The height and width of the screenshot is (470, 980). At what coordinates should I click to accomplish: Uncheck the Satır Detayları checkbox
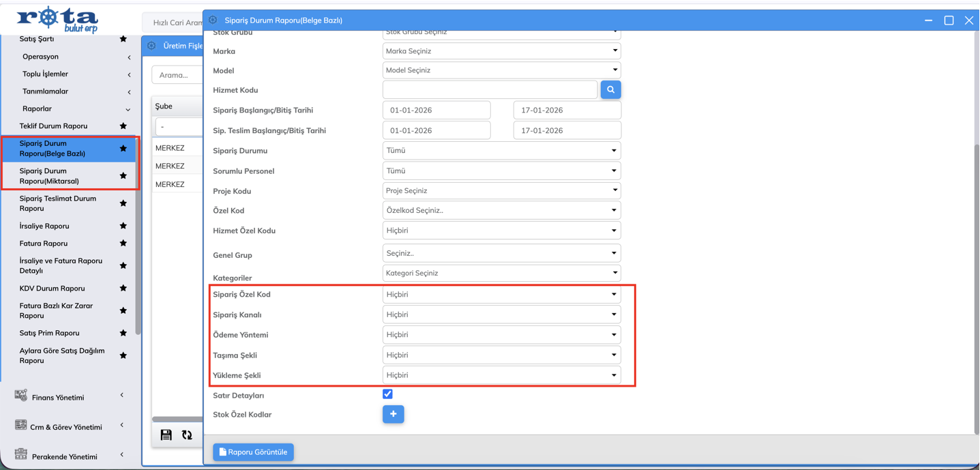(x=387, y=394)
